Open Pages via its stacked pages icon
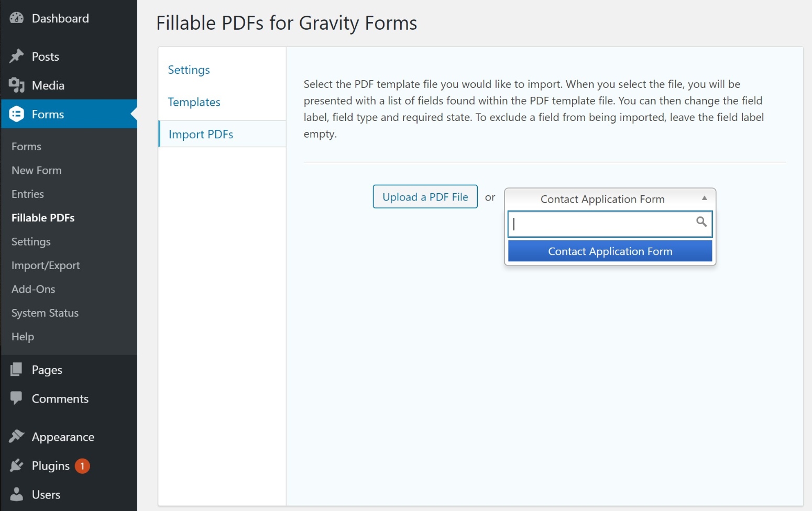This screenshot has height=511, width=812. pos(16,369)
